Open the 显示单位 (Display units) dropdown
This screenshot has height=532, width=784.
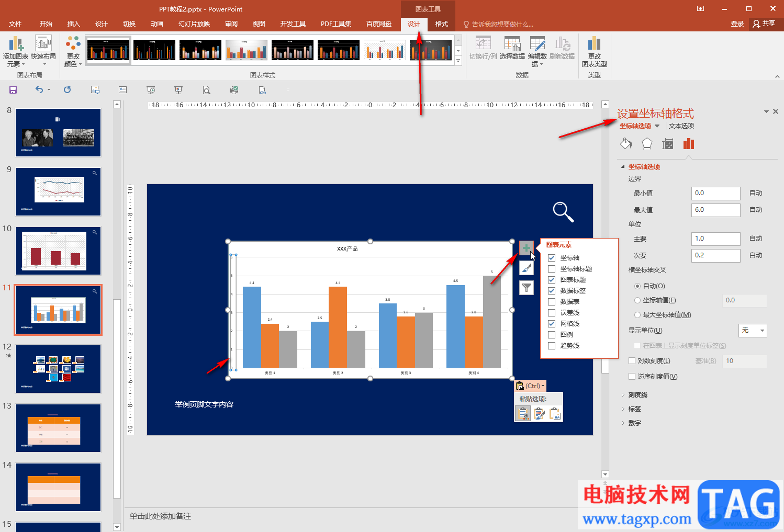[x=753, y=331]
